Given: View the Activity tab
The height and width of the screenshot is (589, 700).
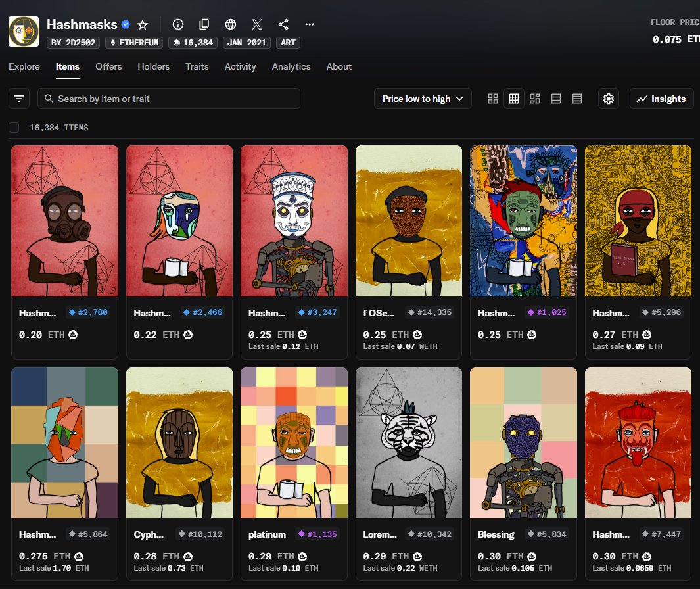Looking at the screenshot, I should point(240,66).
